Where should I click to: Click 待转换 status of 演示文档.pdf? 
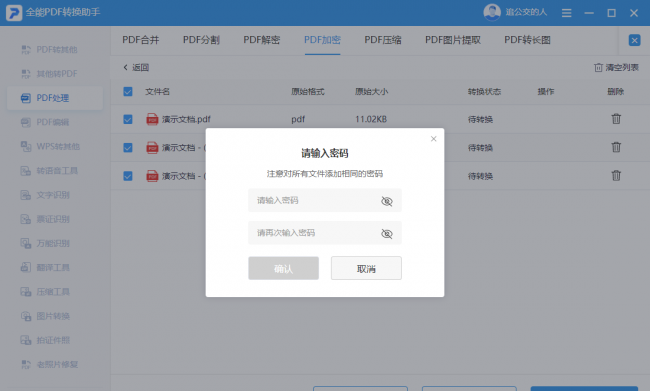click(x=480, y=119)
